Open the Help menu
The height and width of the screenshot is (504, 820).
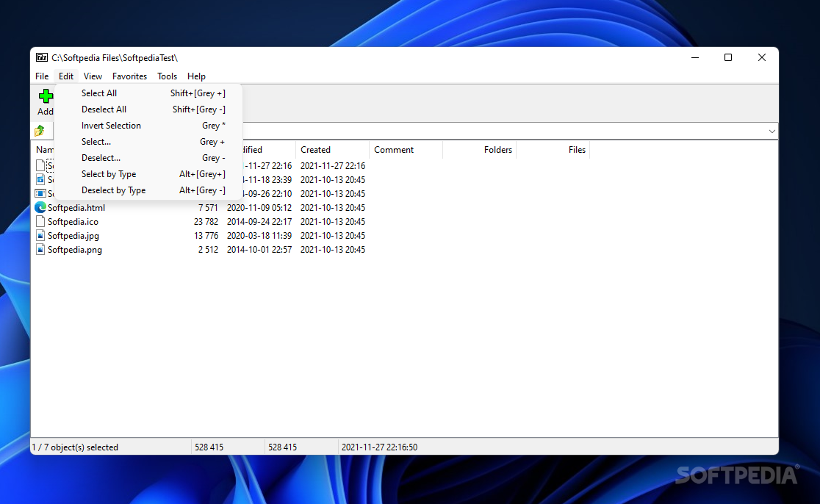[197, 76]
